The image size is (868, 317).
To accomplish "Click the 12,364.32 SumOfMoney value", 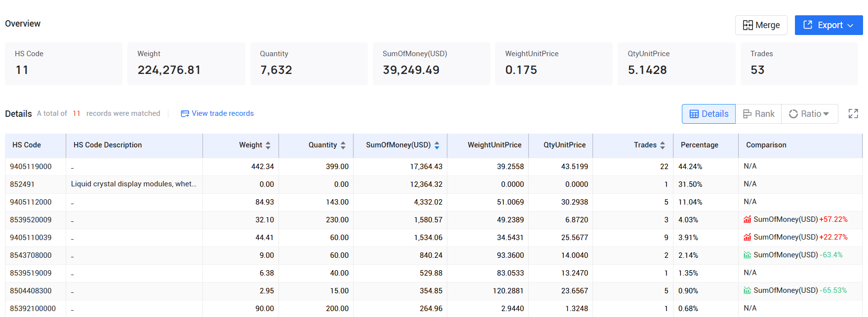I will (x=426, y=184).
